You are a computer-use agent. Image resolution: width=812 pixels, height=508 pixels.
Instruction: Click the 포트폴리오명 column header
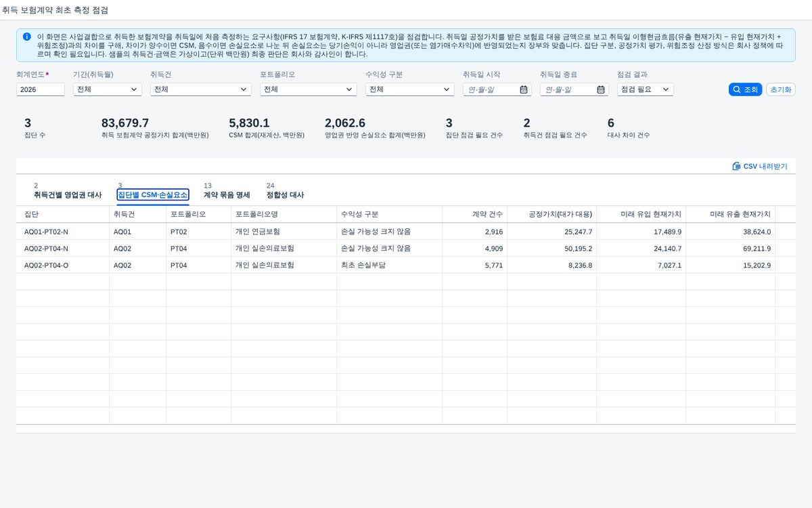(x=284, y=214)
